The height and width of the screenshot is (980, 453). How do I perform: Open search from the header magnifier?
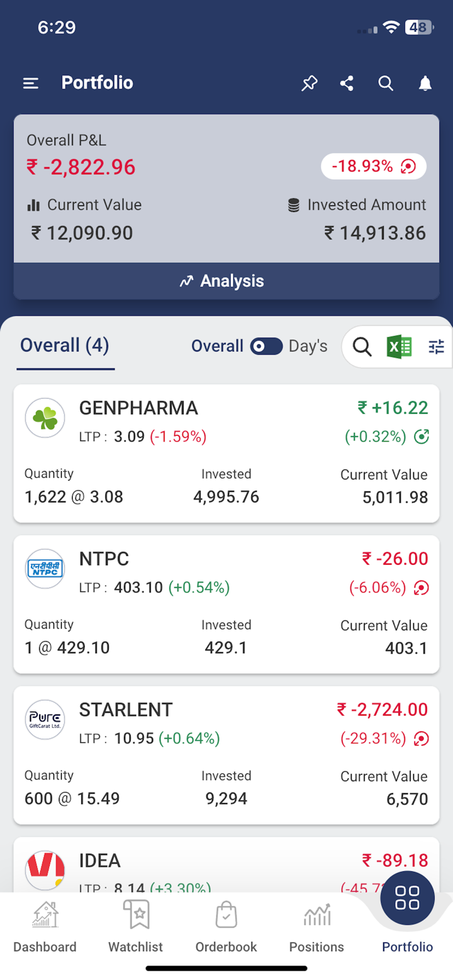[x=386, y=83]
